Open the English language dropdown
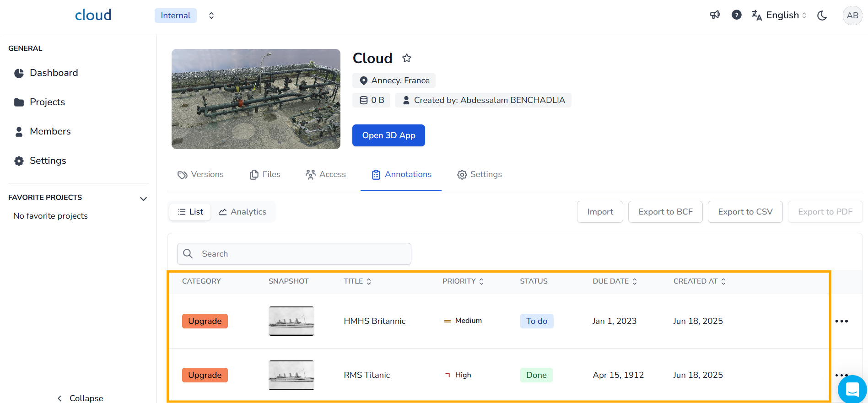868x403 pixels. point(779,16)
